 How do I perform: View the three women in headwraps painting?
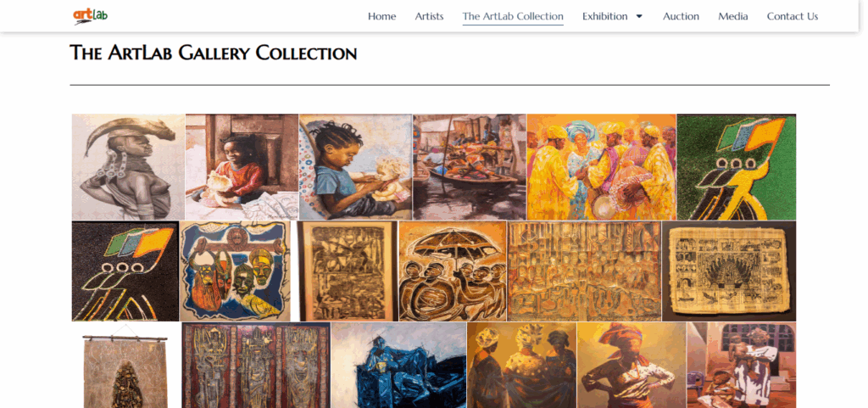click(x=522, y=366)
